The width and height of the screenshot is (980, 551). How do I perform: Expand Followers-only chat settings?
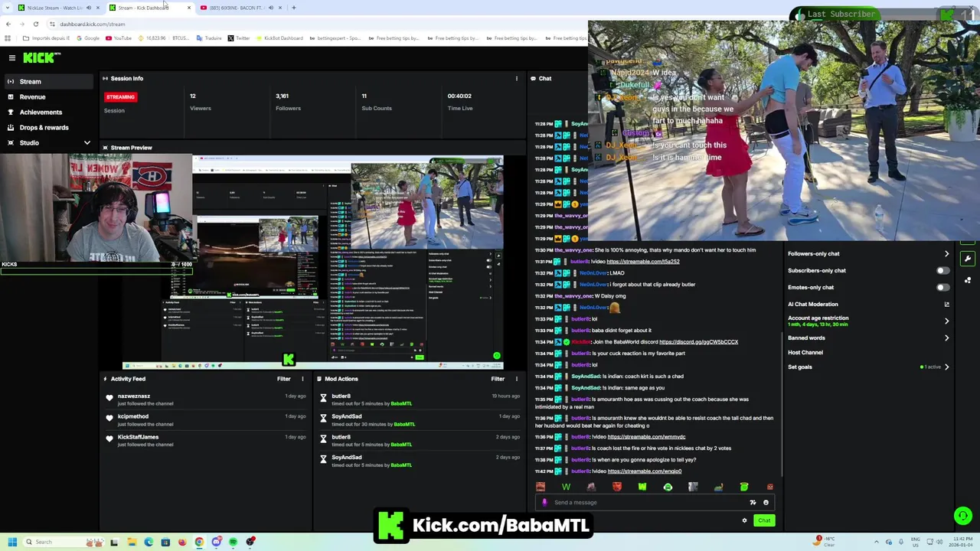tap(946, 253)
